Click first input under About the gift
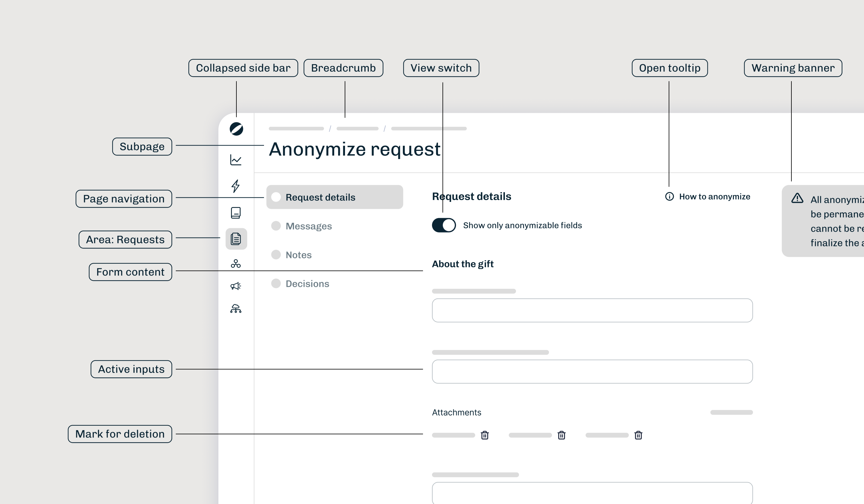864x504 pixels. pos(592,310)
